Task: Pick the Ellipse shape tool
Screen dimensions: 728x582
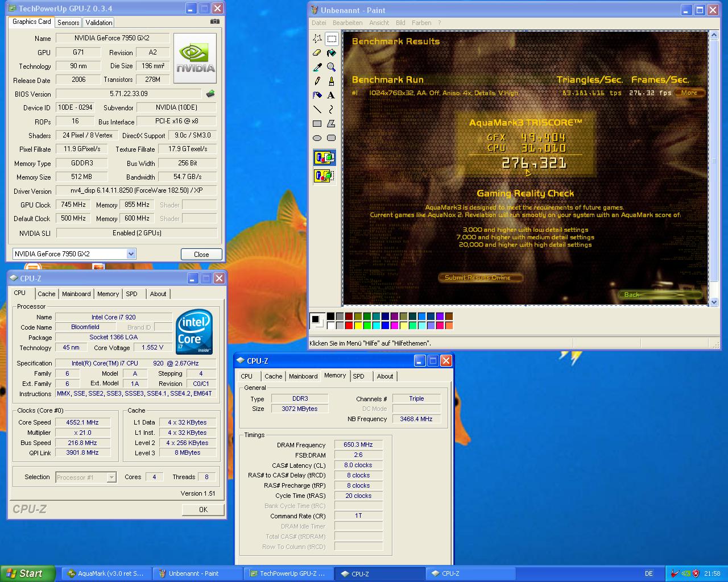Action: pos(317,138)
